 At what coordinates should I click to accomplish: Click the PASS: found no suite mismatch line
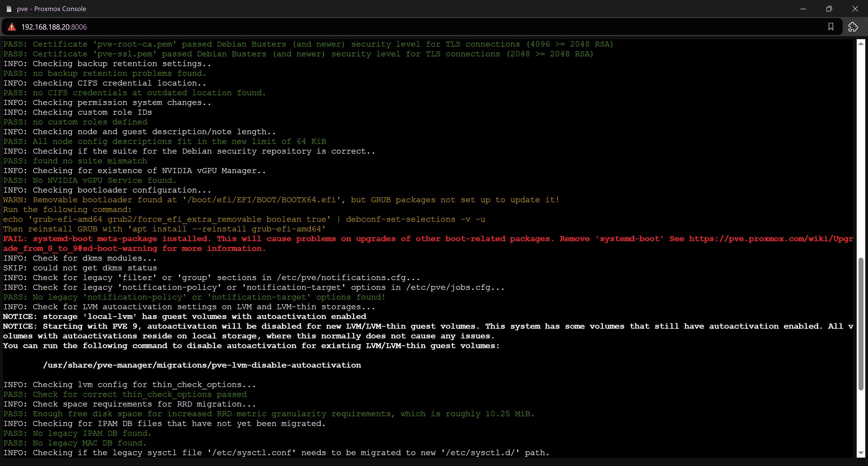pos(75,161)
